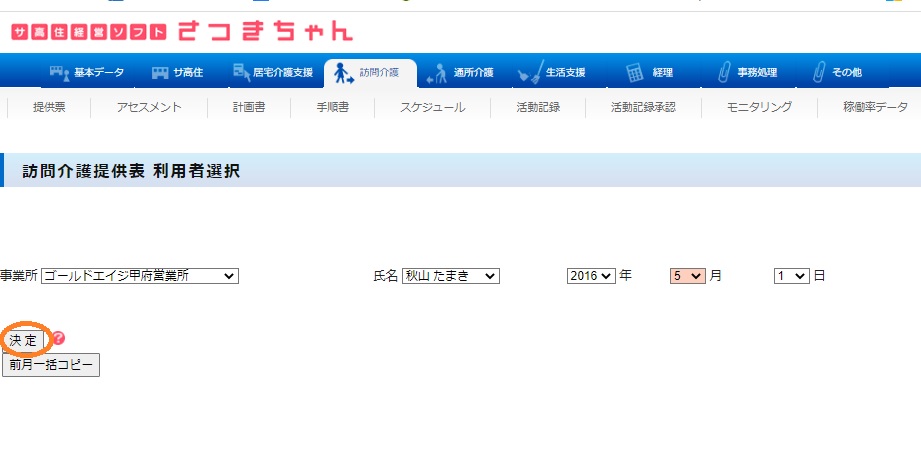The width and height of the screenshot is (921, 457).
Task: Open the サ高住 bed icon tab
Action: [x=160, y=73]
